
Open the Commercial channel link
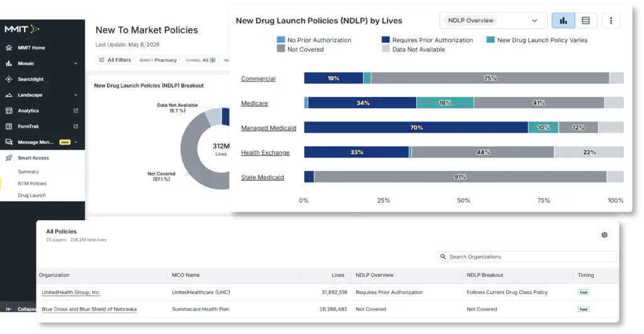(x=258, y=79)
